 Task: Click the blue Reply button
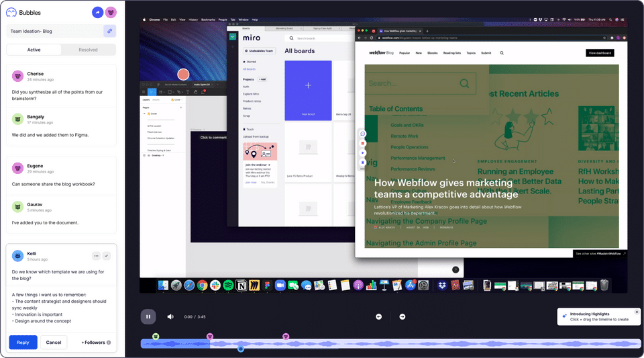[23, 343]
